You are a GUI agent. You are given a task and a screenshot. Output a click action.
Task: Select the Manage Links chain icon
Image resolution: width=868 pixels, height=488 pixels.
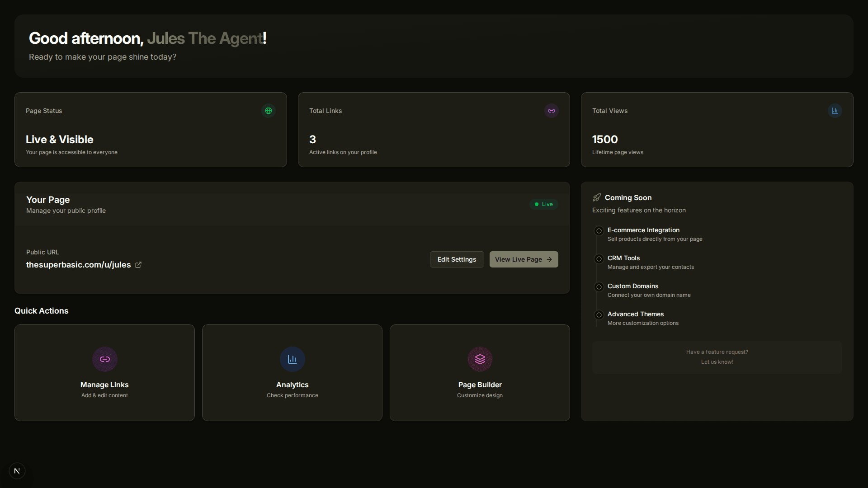104,359
